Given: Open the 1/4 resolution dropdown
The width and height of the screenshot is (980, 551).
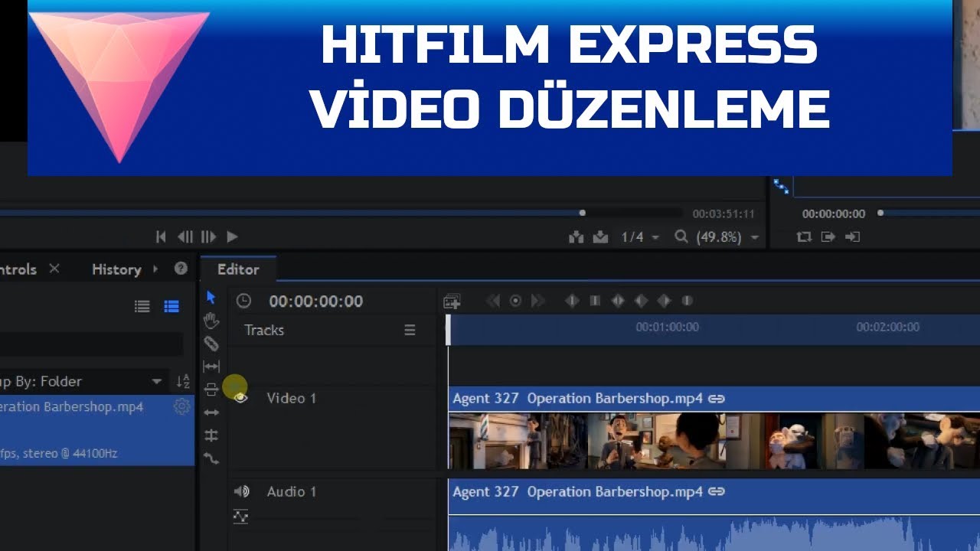Looking at the screenshot, I should pyautogui.click(x=640, y=237).
